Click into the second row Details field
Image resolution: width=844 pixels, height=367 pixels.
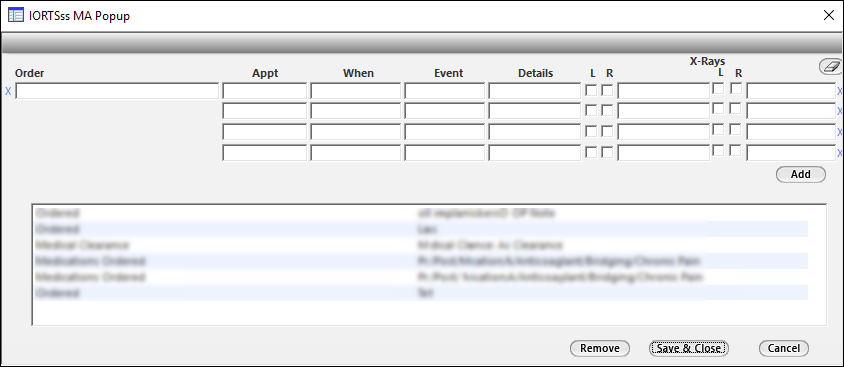pyautogui.click(x=534, y=111)
